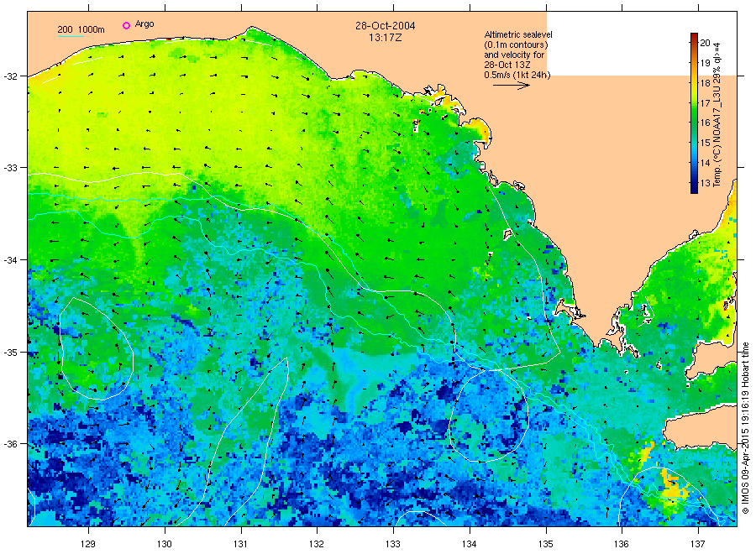Click the magenta Argo float circle marker
756x554 pixels.
[126, 25]
